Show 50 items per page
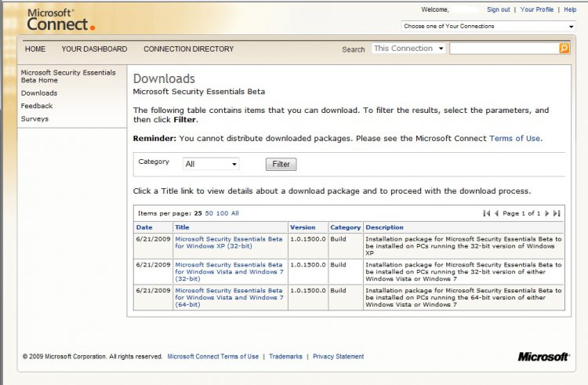588x385 pixels. pos(209,213)
